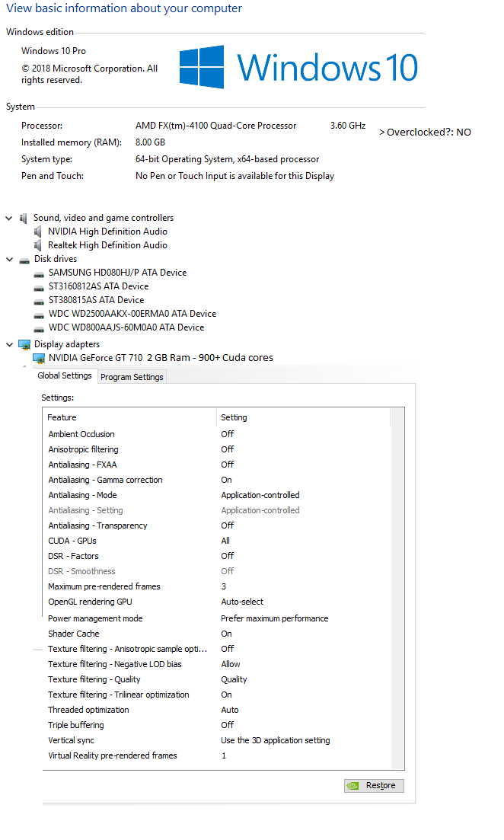Image resolution: width=504 pixels, height=840 pixels.
Task: Select Antialiasing - Transparency row
Action: pos(217,525)
